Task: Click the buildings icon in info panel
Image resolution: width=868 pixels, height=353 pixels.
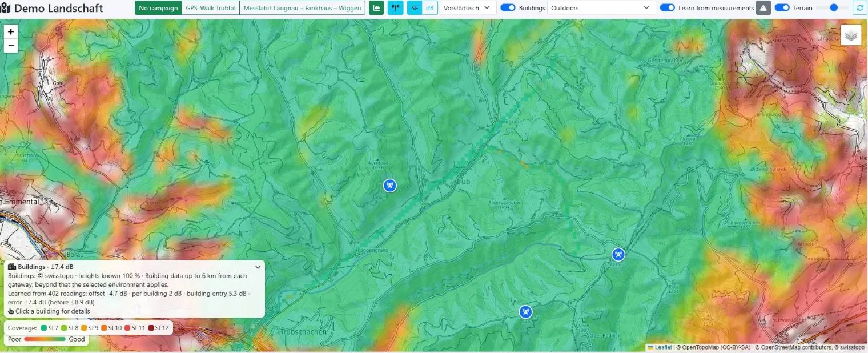Action: click(11, 267)
